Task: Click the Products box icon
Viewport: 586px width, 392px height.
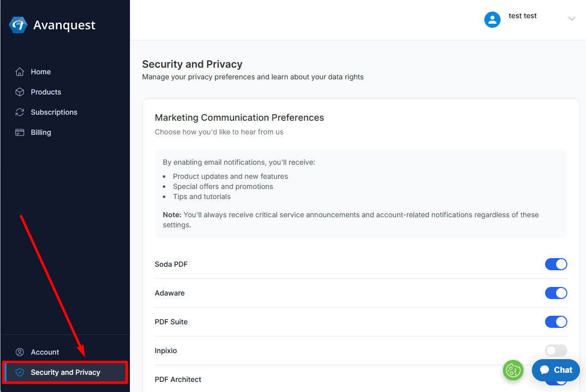Action: (20, 92)
